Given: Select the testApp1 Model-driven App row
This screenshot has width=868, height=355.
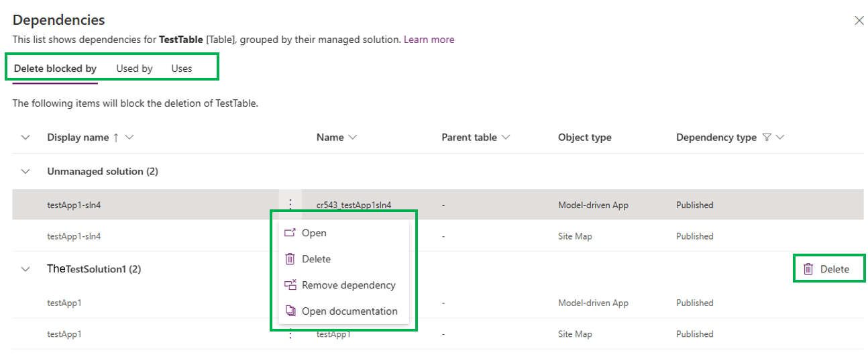Looking at the screenshot, I should [438, 303].
